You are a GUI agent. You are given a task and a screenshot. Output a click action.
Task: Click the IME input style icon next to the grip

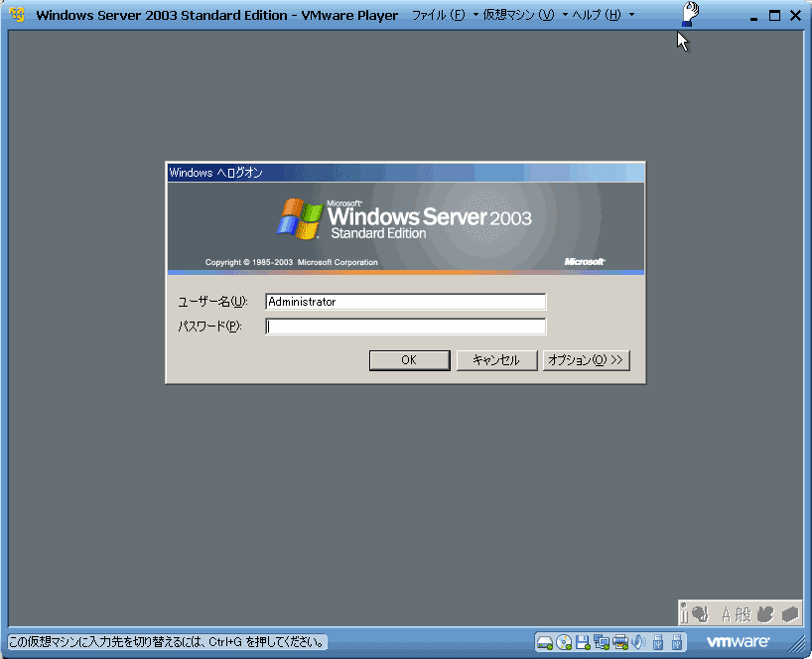tap(700, 614)
